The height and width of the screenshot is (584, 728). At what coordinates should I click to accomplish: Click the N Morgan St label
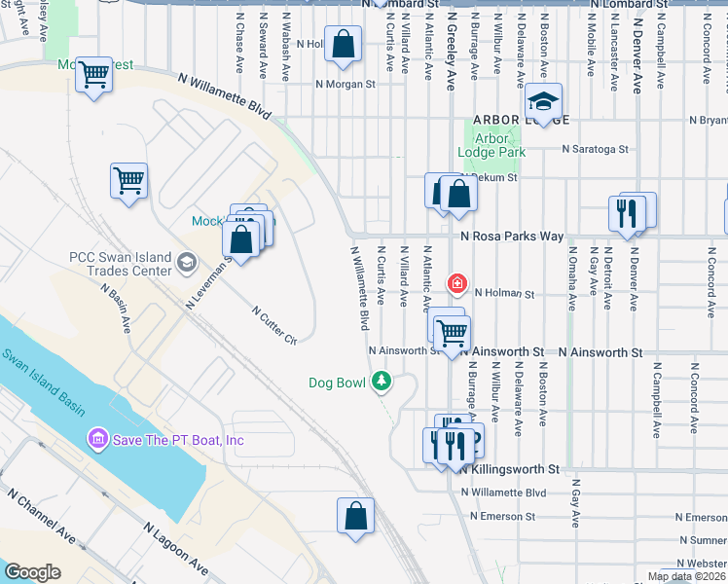click(x=346, y=84)
